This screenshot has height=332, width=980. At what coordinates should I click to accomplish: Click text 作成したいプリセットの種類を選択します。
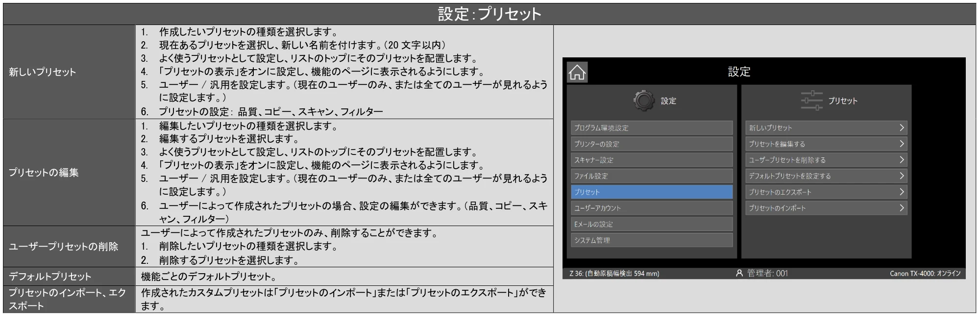click(248, 32)
